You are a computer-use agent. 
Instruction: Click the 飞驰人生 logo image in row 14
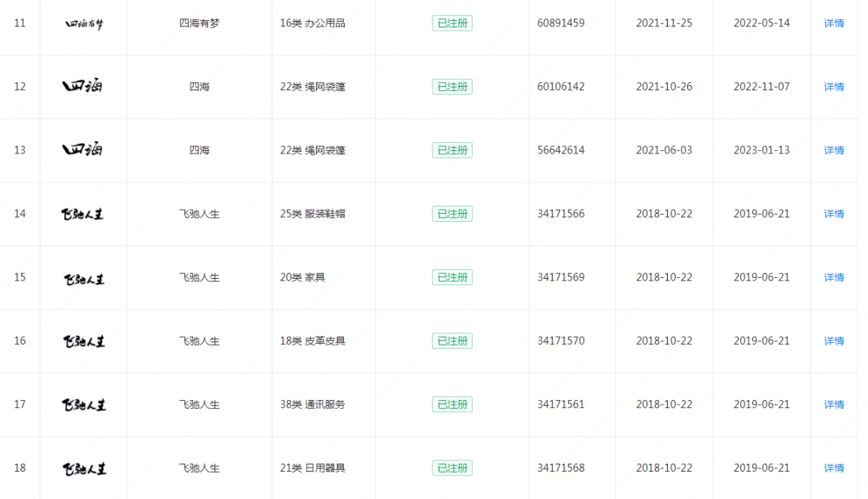point(84,214)
